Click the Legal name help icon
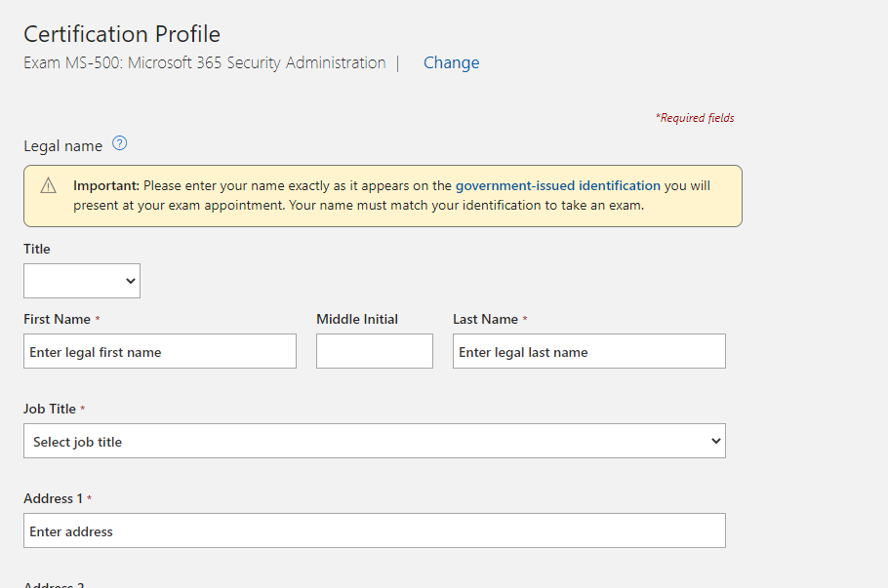Viewport: 888px width, 588px height. click(x=119, y=144)
